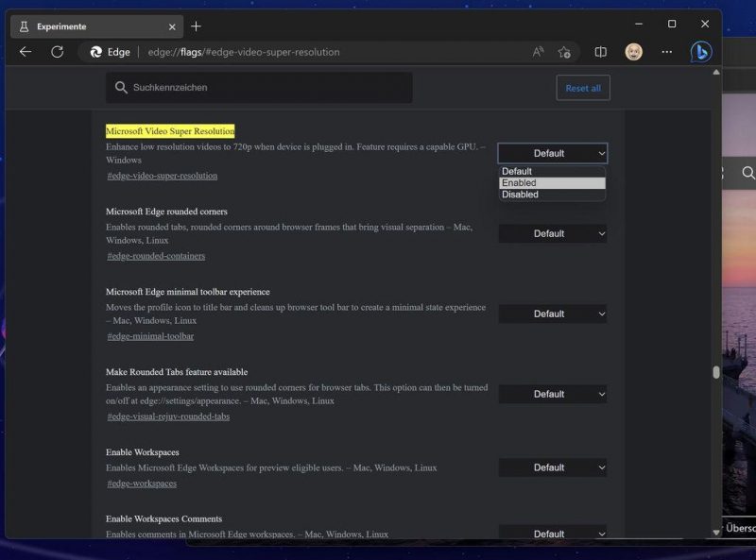Open the #edge-rounded-containers link

pos(156,256)
